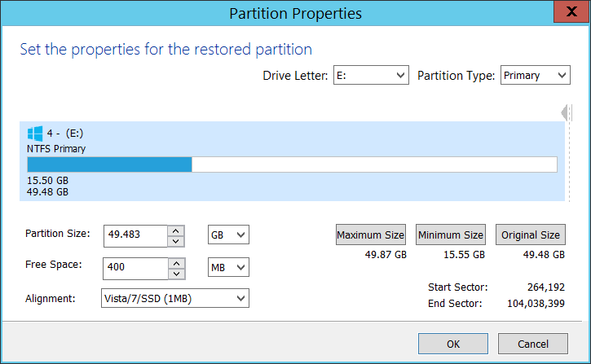
Task: Click the Original Size button
Action: pyautogui.click(x=531, y=235)
